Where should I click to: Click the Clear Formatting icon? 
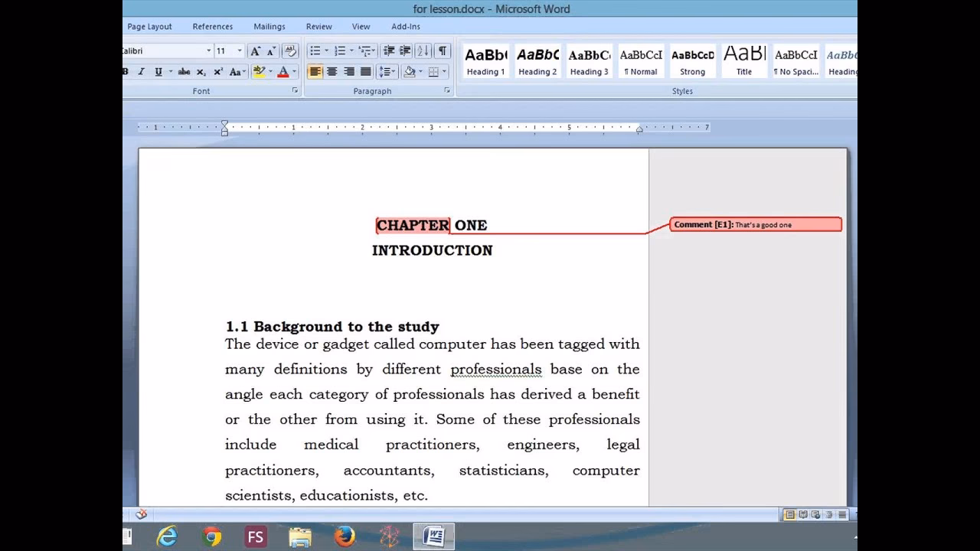pos(291,51)
